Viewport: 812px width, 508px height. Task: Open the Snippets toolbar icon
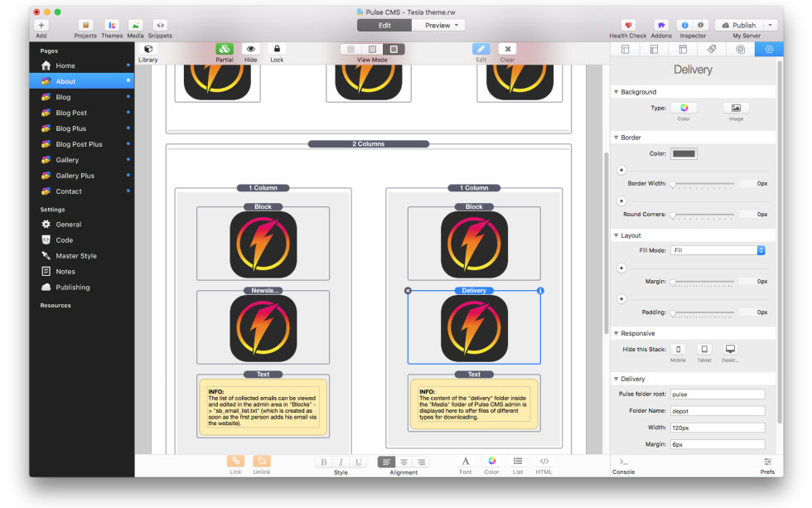(x=160, y=25)
